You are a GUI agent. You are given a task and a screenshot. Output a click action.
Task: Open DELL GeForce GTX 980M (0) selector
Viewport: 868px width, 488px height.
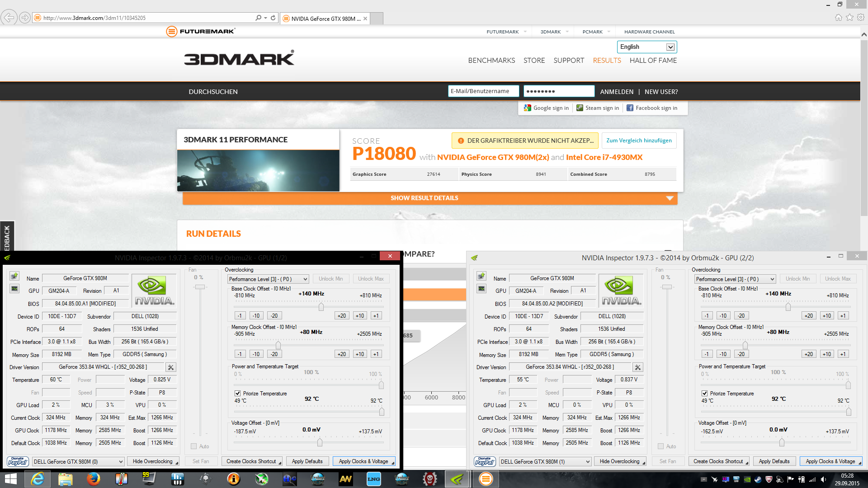(x=78, y=461)
